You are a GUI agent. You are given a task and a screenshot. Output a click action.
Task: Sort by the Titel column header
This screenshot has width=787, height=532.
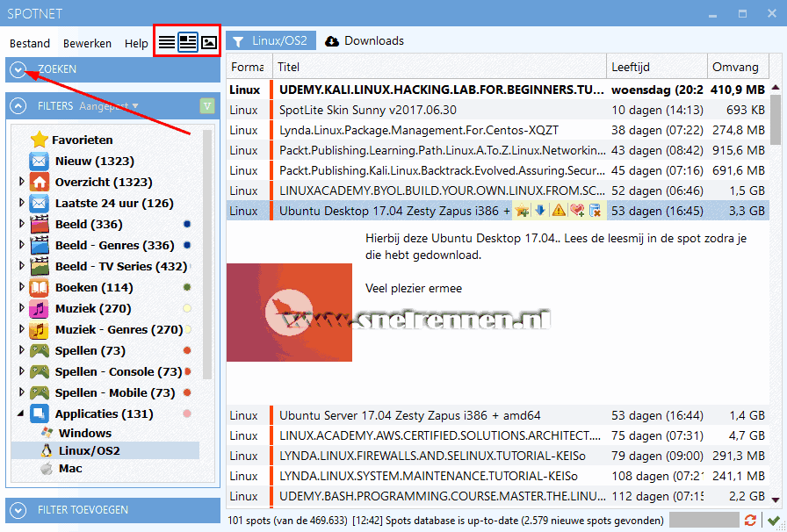point(439,67)
